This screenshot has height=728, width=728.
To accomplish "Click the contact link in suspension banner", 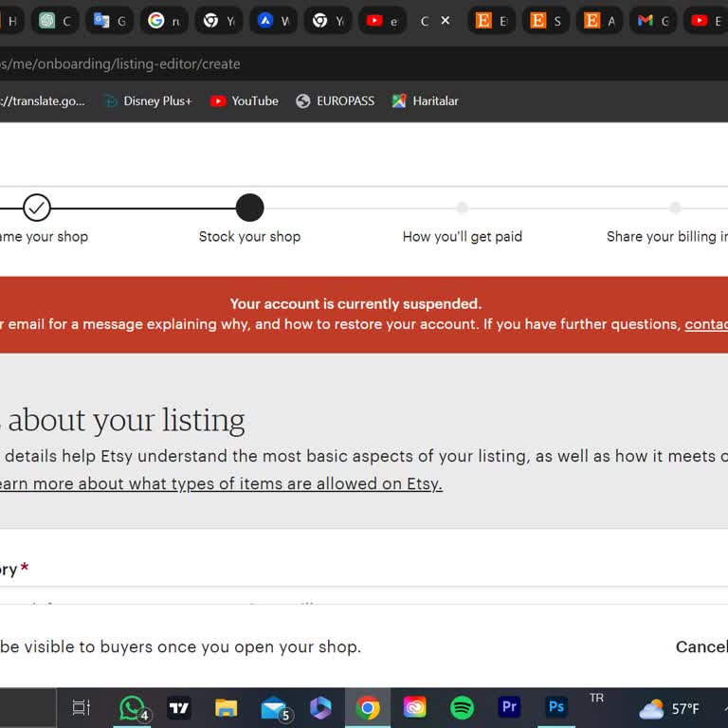I will tap(706, 324).
